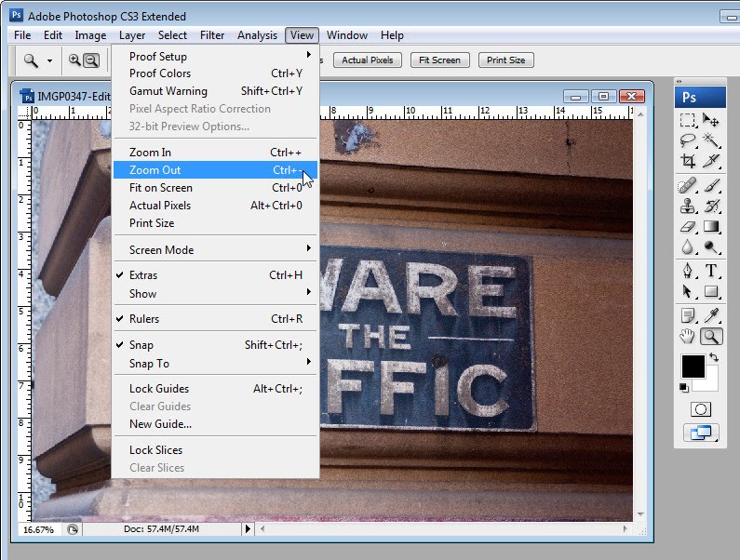740x560 pixels.
Task: Select the Crop tool
Action: 688,161
